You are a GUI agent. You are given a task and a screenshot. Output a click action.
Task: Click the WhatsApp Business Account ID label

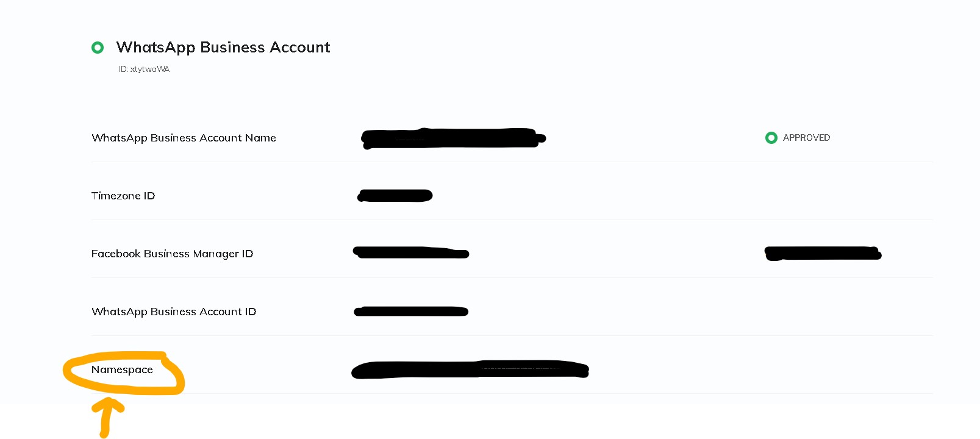(x=174, y=312)
